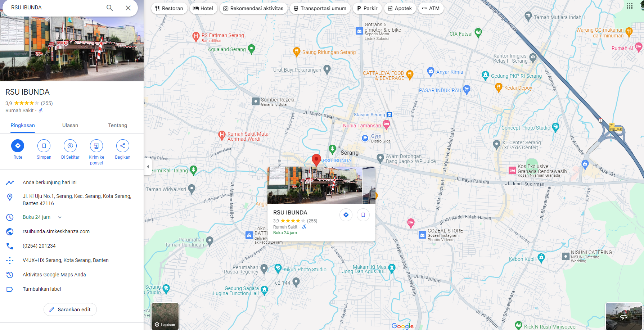
Task: Open rsuibunda.simkeskhanza.com website link
Action: [56, 231]
